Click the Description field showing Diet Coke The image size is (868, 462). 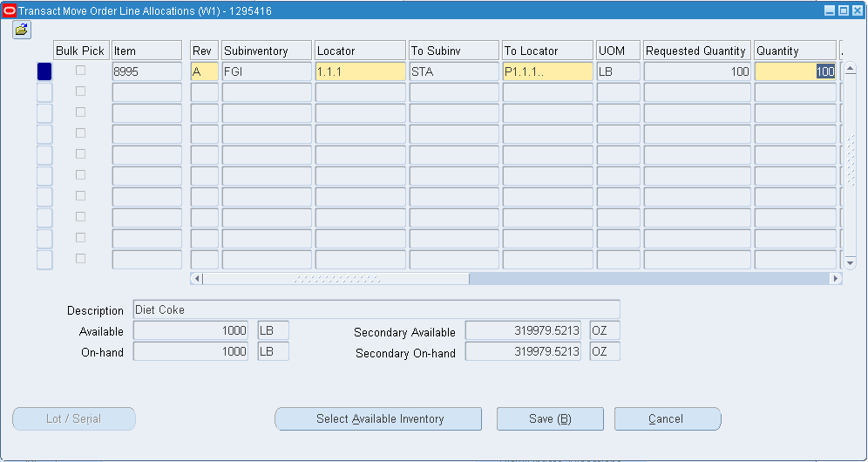(376, 309)
